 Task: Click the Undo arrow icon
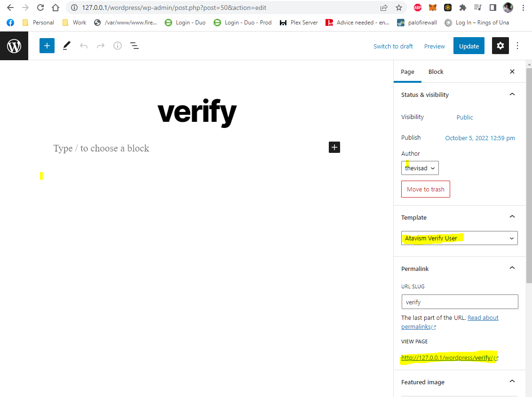click(x=84, y=46)
